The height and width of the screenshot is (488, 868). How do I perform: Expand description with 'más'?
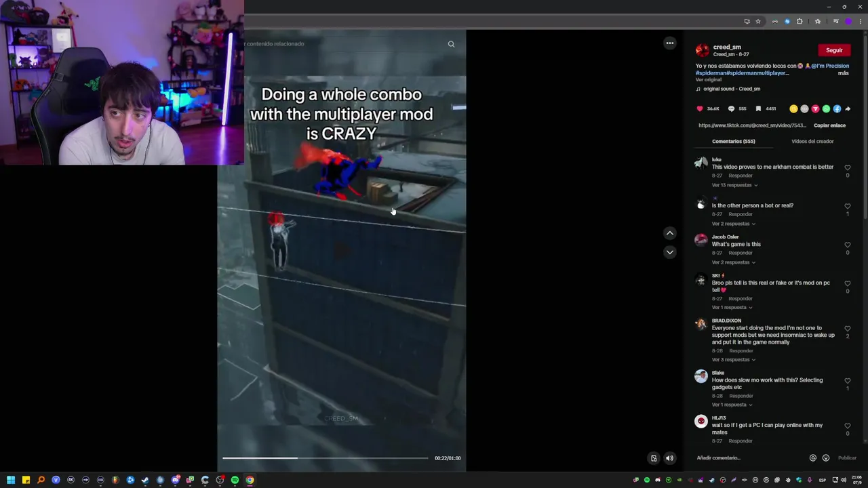(843, 73)
